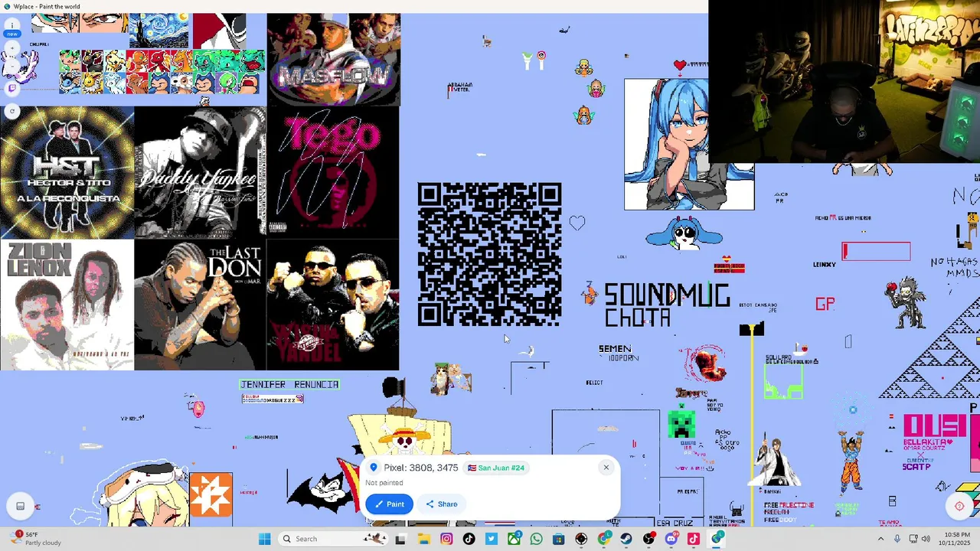Image resolution: width=980 pixels, height=551 pixels.
Task: Open the Twitter taskbar icon
Action: point(491,539)
